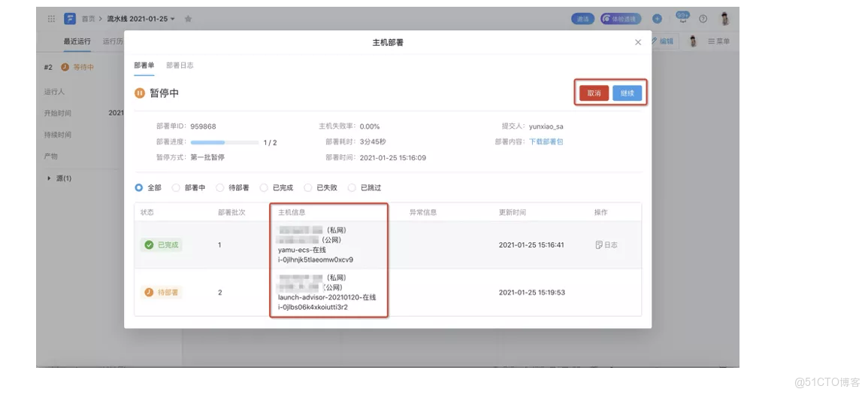Click submitter name yunxiao_sa

click(546, 126)
